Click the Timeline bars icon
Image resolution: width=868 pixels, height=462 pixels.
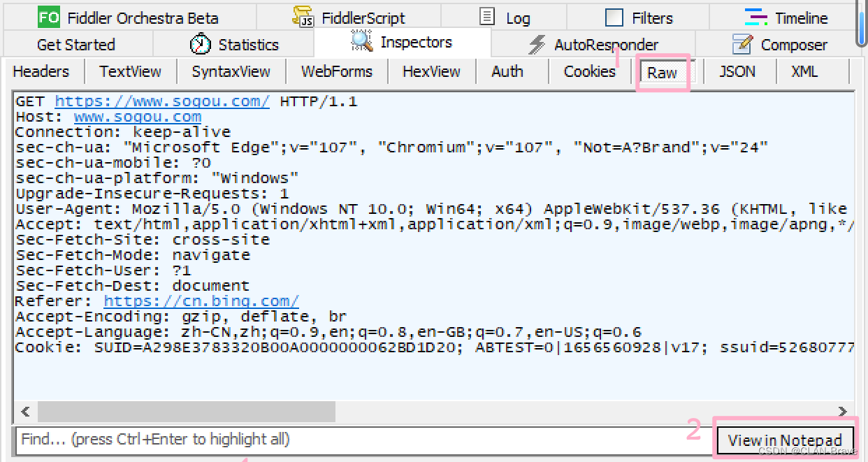coord(755,17)
